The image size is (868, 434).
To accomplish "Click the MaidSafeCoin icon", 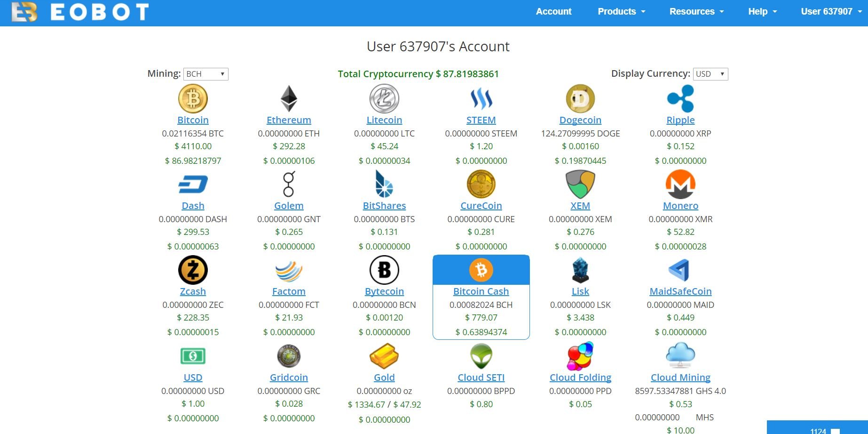I will pyautogui.click(x=679, y=270).
